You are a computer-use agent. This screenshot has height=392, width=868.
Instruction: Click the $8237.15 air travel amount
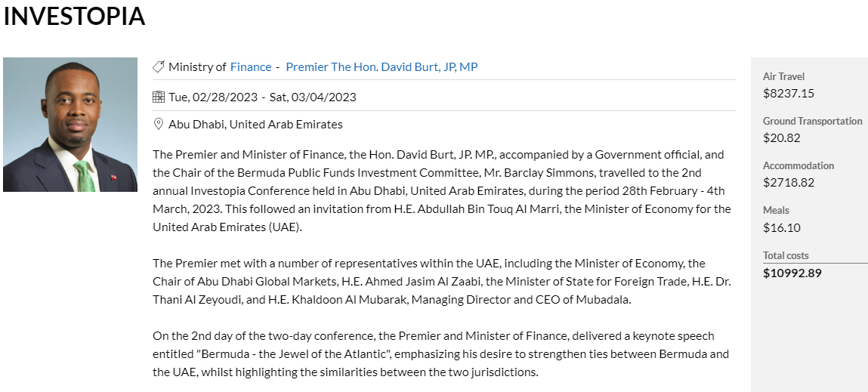coord(789,94)
